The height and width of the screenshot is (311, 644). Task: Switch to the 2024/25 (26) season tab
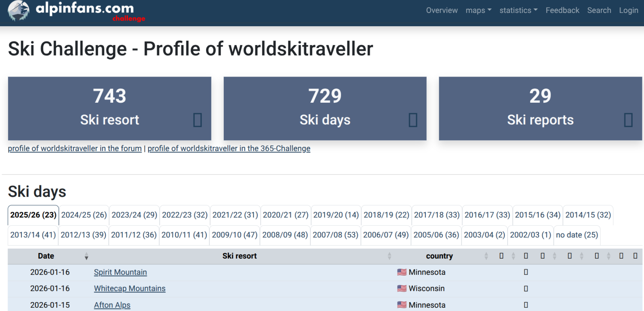84,215
